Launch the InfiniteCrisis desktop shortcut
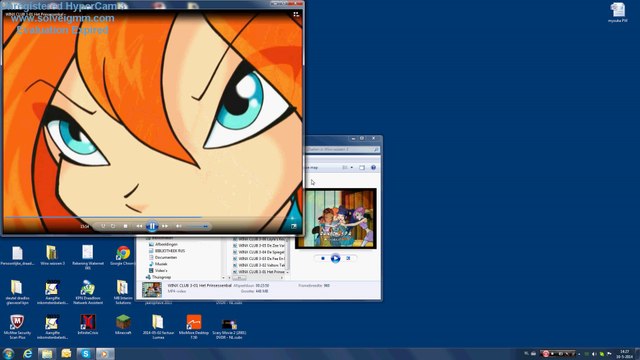Image resolution: width=640 pixels, height=360 pixels. pyautogui.click(x=88, y=325)
